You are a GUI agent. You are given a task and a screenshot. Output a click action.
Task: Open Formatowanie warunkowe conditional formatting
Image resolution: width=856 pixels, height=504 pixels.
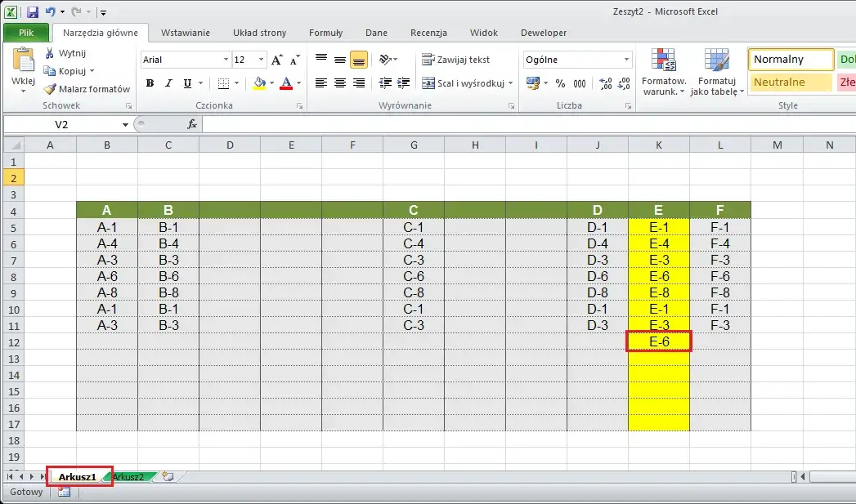(663, 72)
